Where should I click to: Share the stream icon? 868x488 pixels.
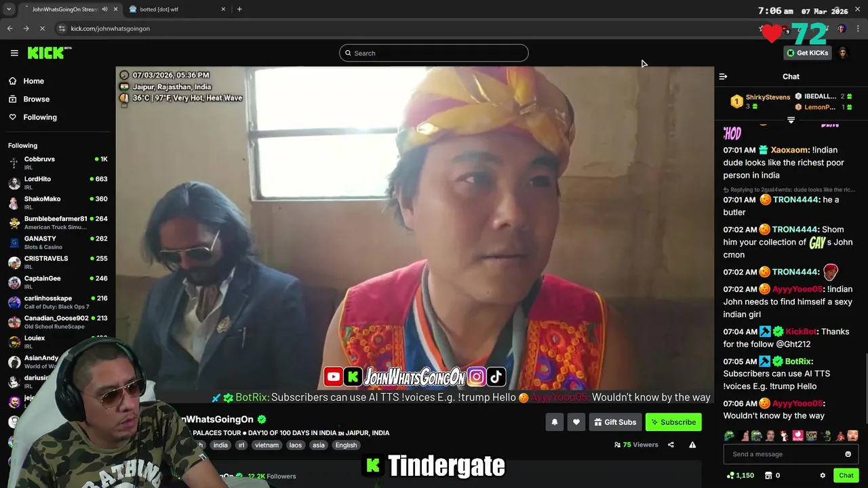coord(671,445)
